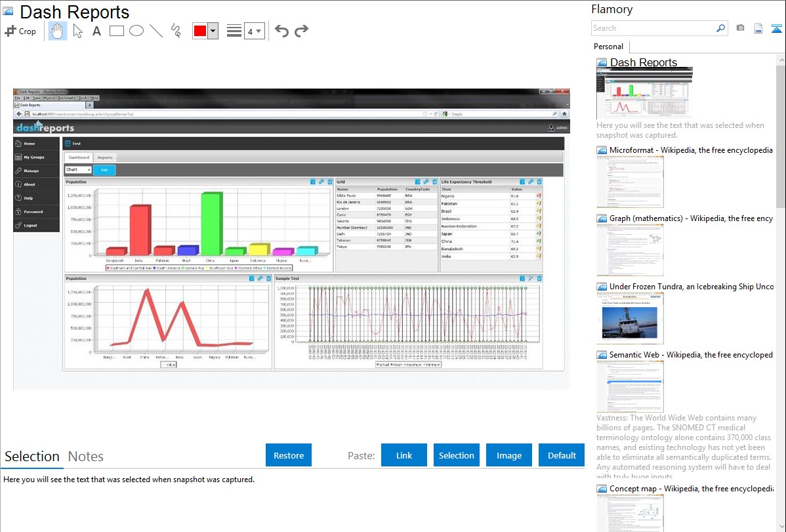Open the icebreaking ship photo thumbnail
Screen dimensions: 786x532
630,318
